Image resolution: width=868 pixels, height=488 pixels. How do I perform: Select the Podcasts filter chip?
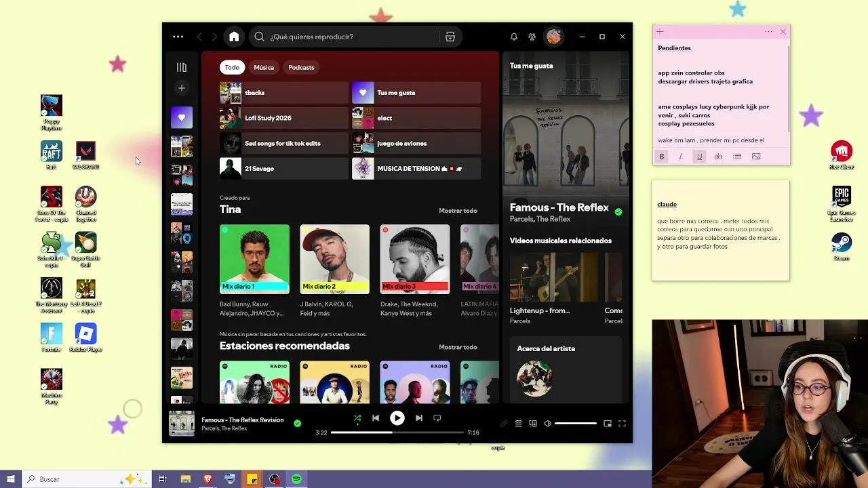click(301, 67)
